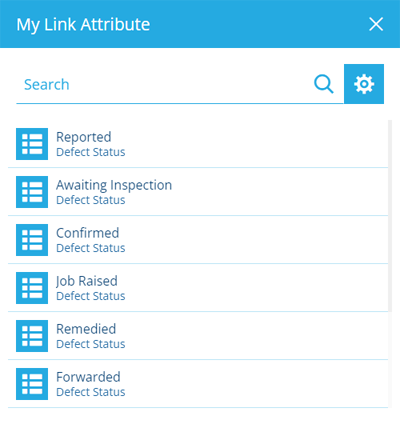Screen dimensions: 400x424
Task: Click the list icon beside Remedied
Action: 32,336
